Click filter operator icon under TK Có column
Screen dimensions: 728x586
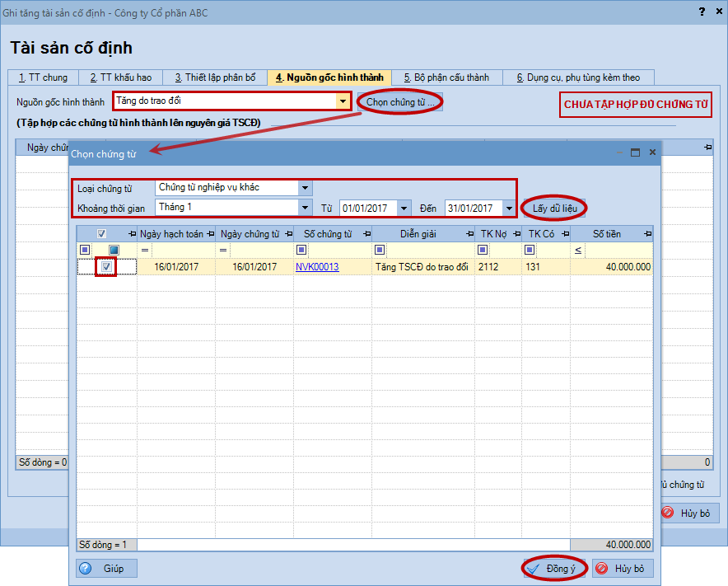coord(530,250)
